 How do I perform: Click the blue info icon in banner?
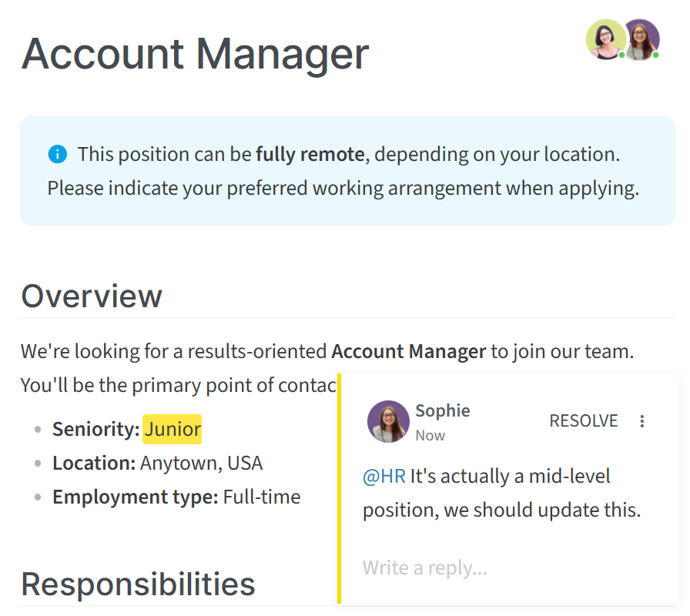57,155
